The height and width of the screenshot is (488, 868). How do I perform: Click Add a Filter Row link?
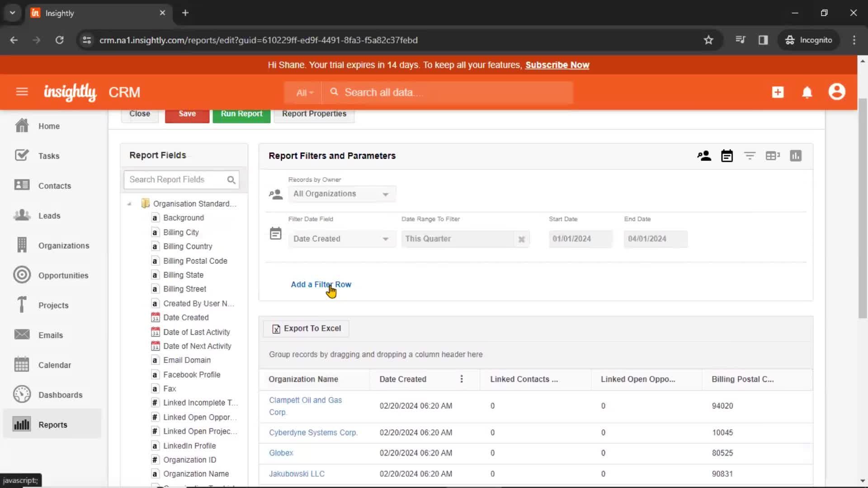[321, 285]
